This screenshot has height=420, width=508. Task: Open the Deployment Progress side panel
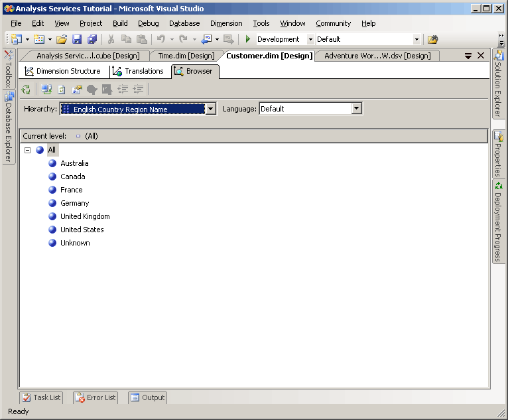point(499,222)
